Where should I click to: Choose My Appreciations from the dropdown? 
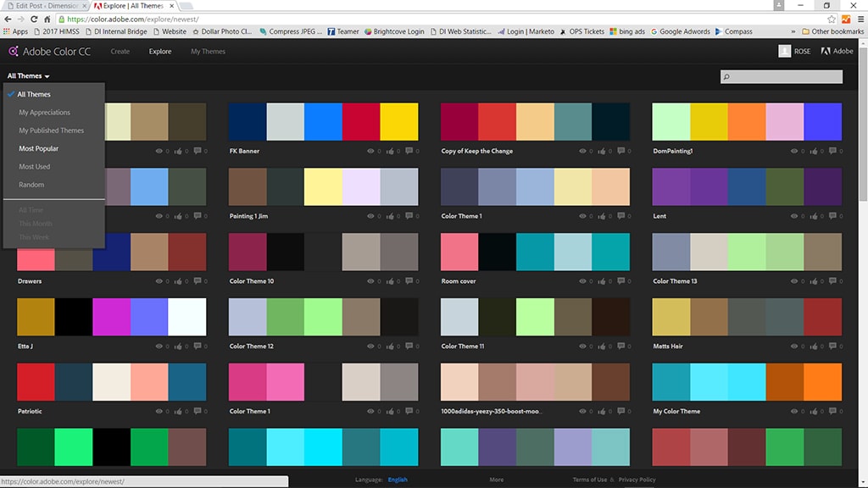(x=45, y=113)
